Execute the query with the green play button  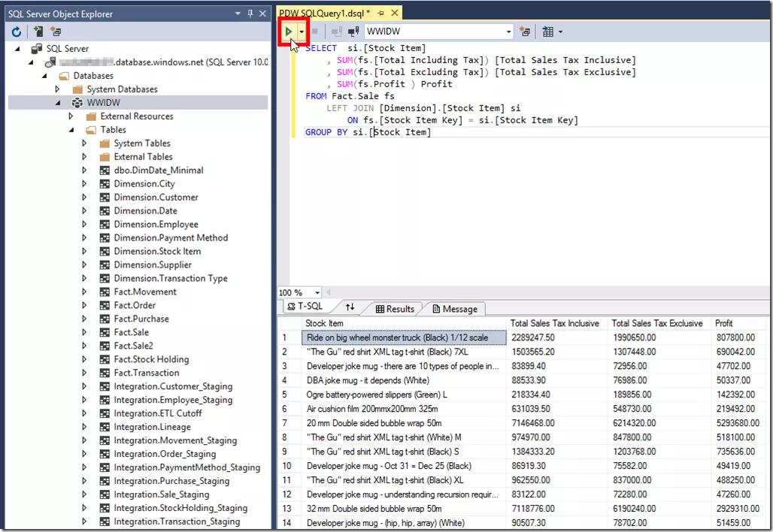(x=289, y=32)
